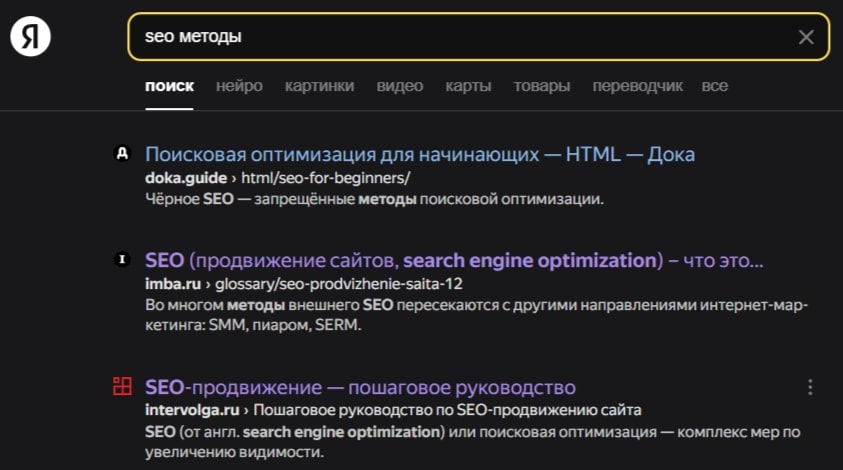Image resolution: width=843 pixels, height=470 pixels.
Task: Click the doka.guide favicon icon
Action: [123, 154]
